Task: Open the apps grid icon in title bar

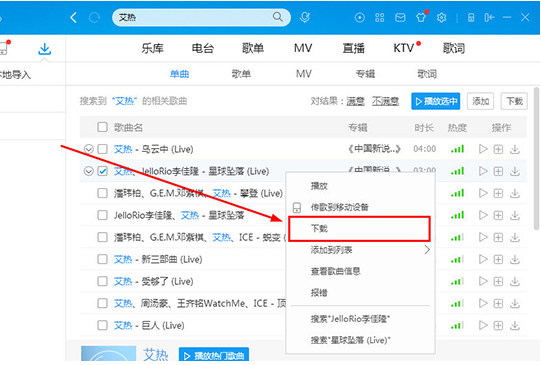Action: click(x=380, y=17)
